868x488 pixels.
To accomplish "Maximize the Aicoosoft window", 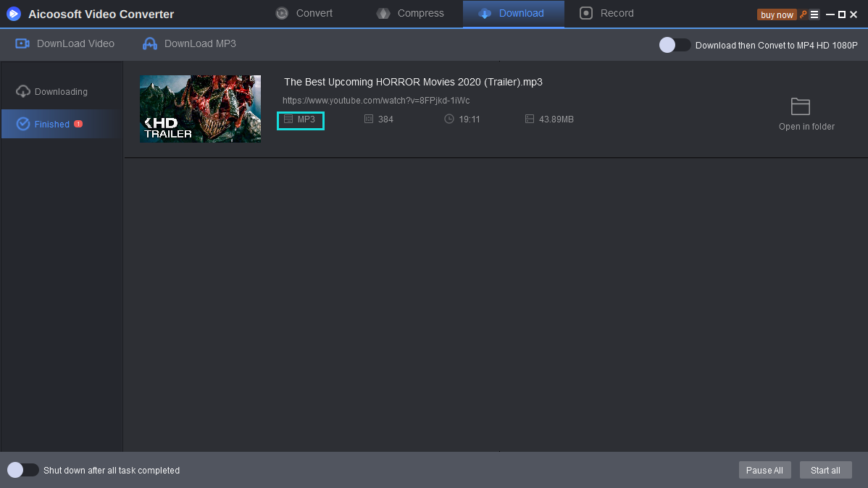I will pyautogui.click(x=841, y=15).
